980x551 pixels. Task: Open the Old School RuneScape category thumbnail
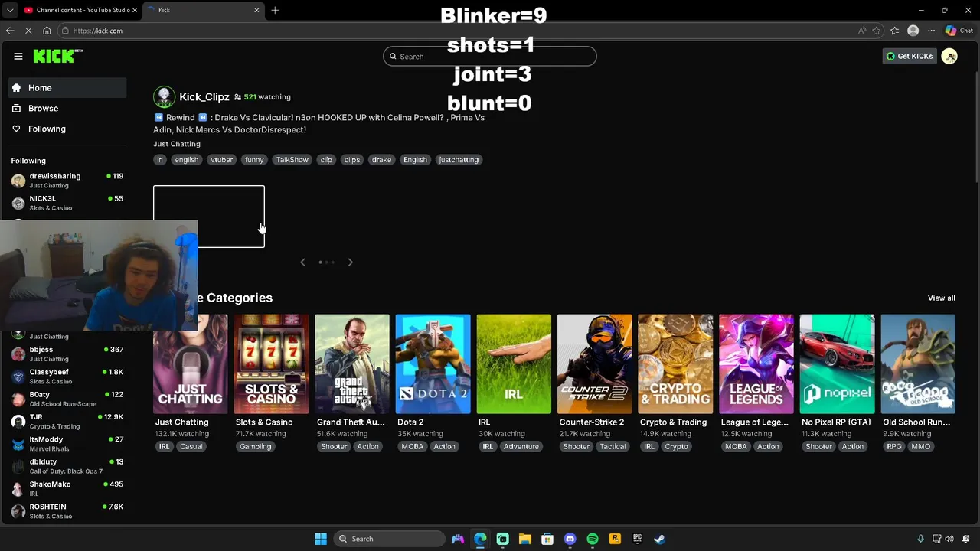click(918, 364)
